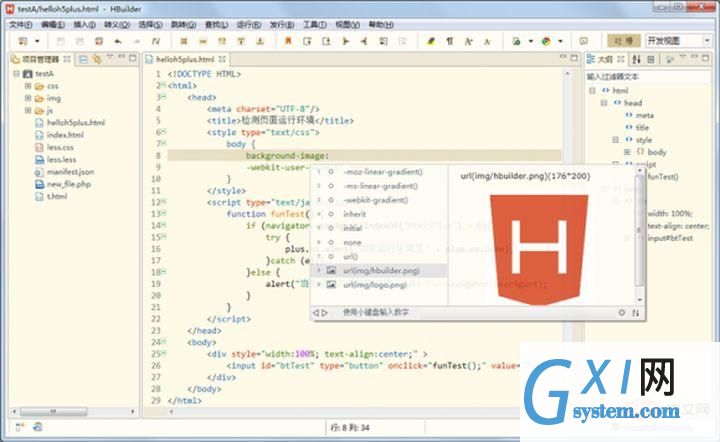The width and height of the screenshot is (720, 442).
Task: Toggle show whitespace pilcrow icon
Action: pos(450,41)
